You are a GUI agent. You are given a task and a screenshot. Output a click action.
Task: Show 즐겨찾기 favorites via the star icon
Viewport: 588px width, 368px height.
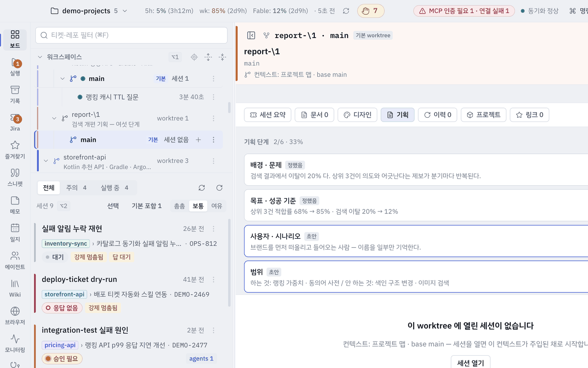[x=15, y=150]
